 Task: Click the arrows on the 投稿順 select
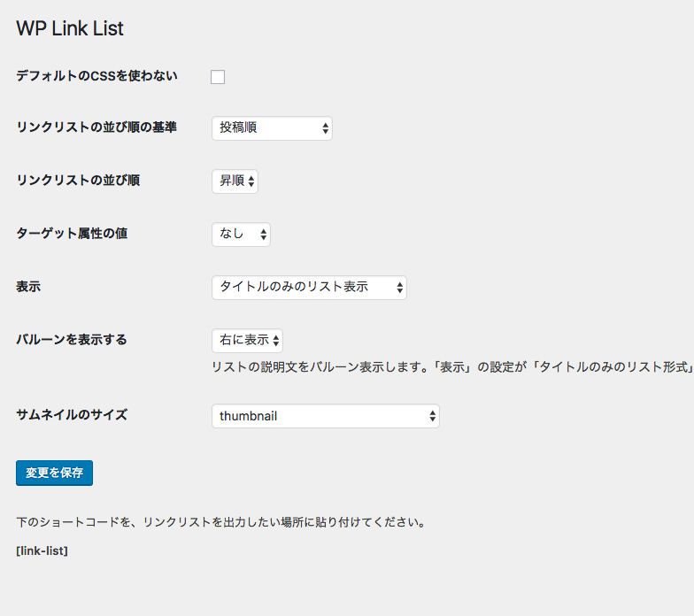point(326,128)
